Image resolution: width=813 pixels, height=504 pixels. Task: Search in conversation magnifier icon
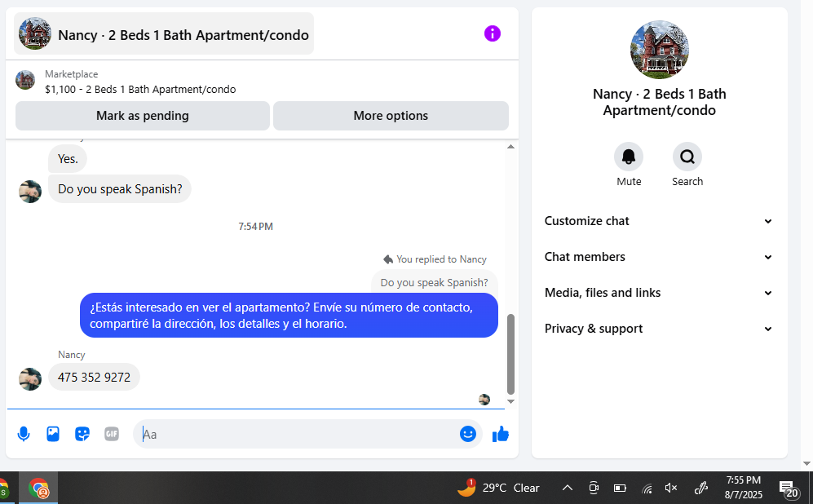[x=687, y=157]
